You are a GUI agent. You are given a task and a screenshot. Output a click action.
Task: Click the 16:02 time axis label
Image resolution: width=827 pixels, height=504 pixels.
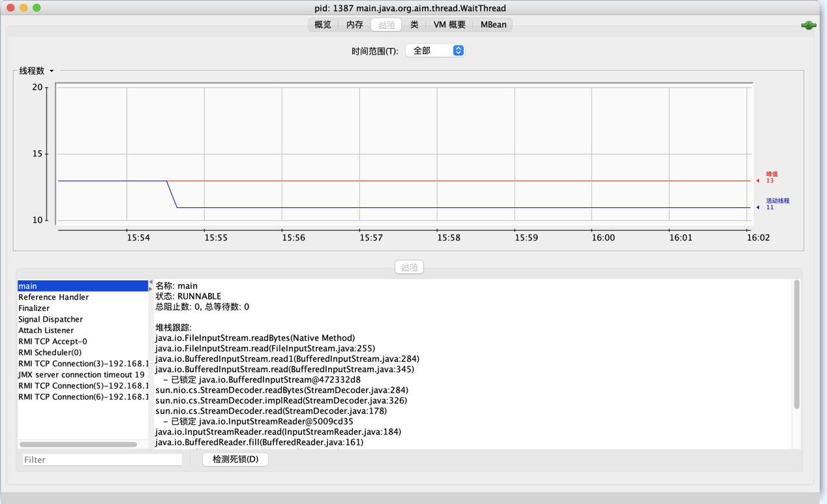(758, 238)
